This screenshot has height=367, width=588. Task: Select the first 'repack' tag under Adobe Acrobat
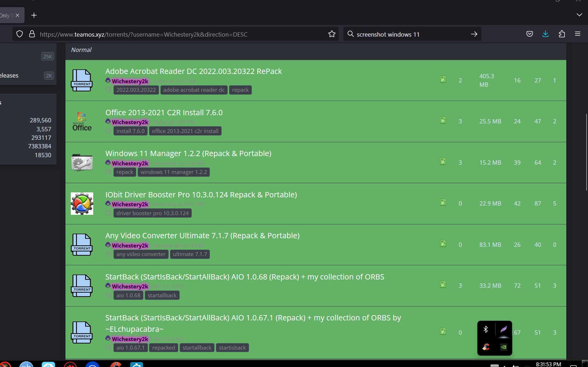point(240,90)
